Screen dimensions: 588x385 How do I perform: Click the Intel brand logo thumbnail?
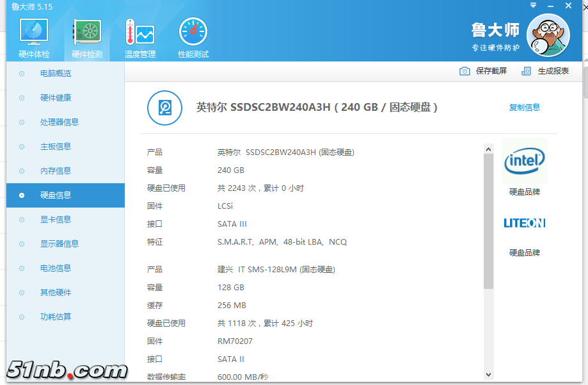[x=524, y=162]
